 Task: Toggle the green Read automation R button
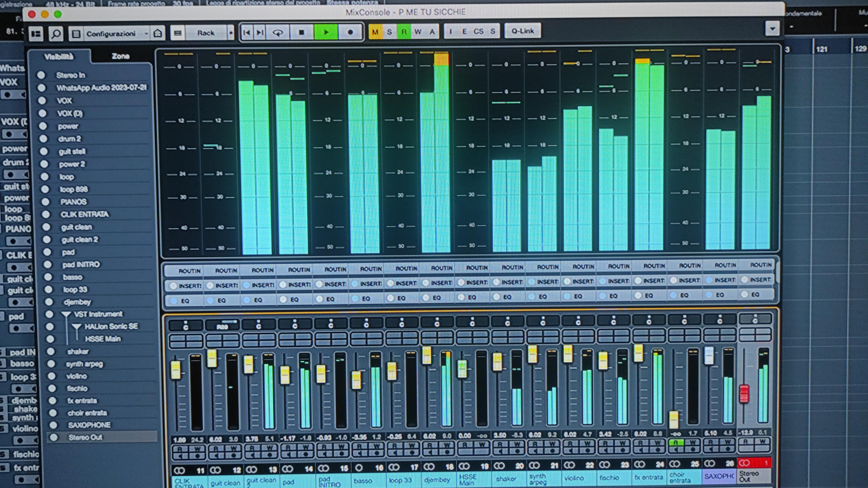(x=404, y=32)
